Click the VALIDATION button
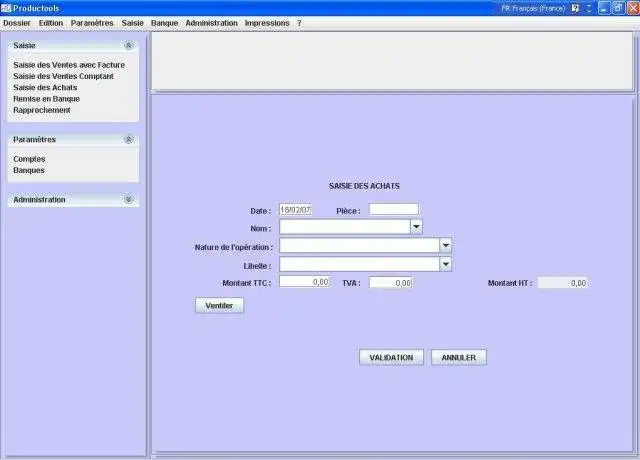640x460 pixels. pos(391,358)
